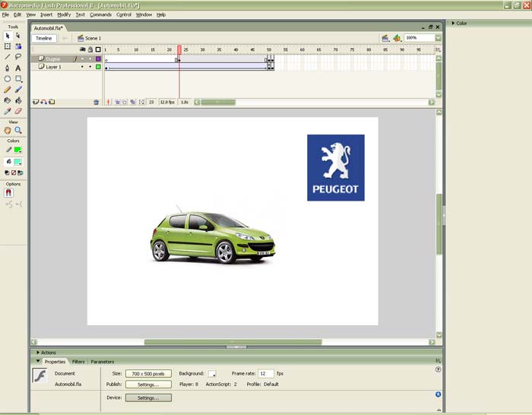Toggle Edit Multiple Frames button
Screen dimensions: 532x415
[133, 102]
